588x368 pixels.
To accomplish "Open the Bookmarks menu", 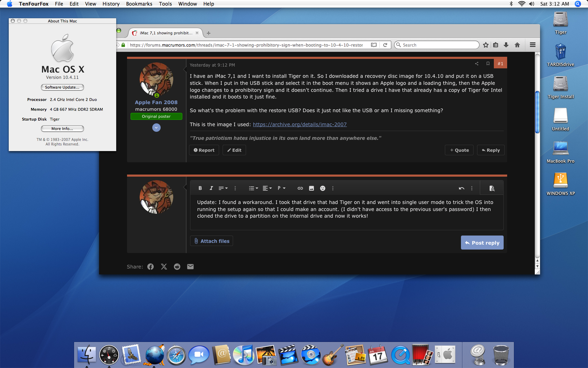I will [x=139, y=4].
